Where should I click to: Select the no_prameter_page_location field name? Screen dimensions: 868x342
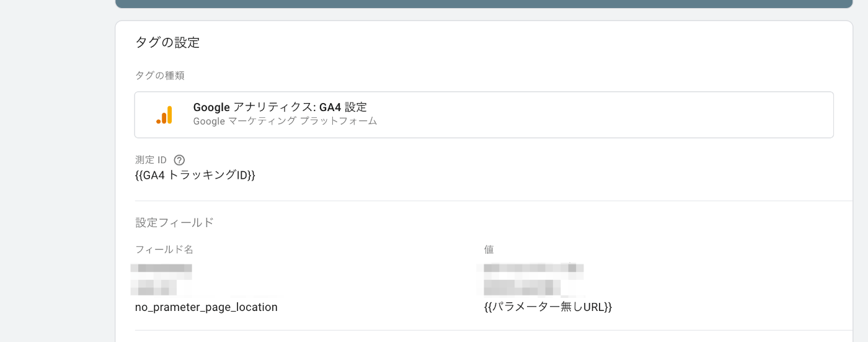(206, 307)
